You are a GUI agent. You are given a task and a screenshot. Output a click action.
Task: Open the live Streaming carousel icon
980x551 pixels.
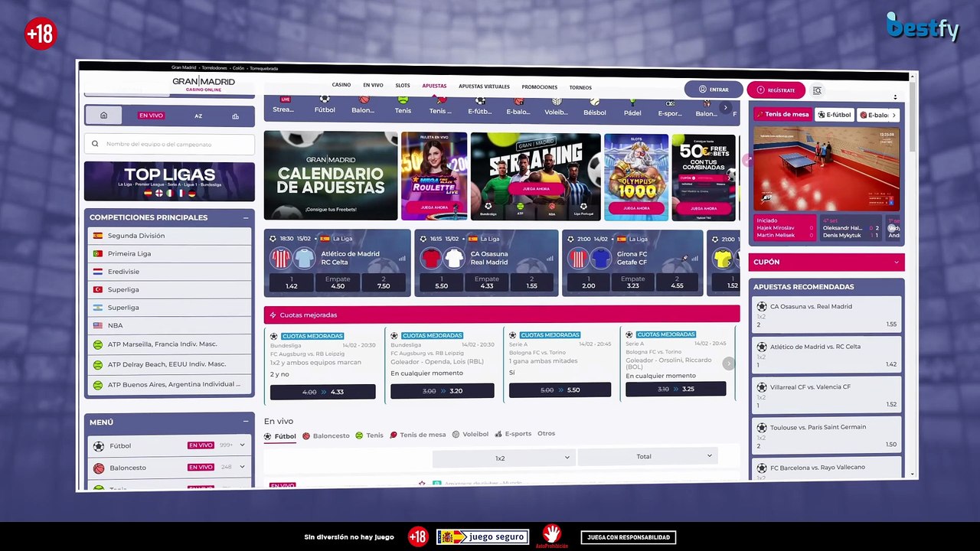coord(284,105)
